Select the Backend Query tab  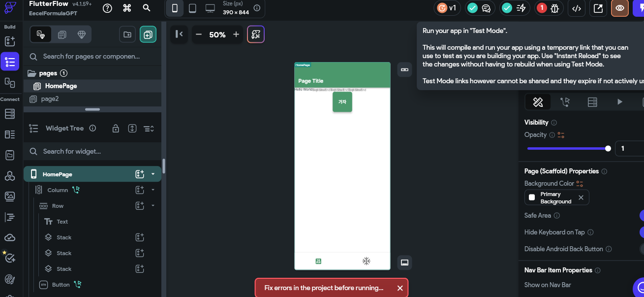tap(592, 102)
